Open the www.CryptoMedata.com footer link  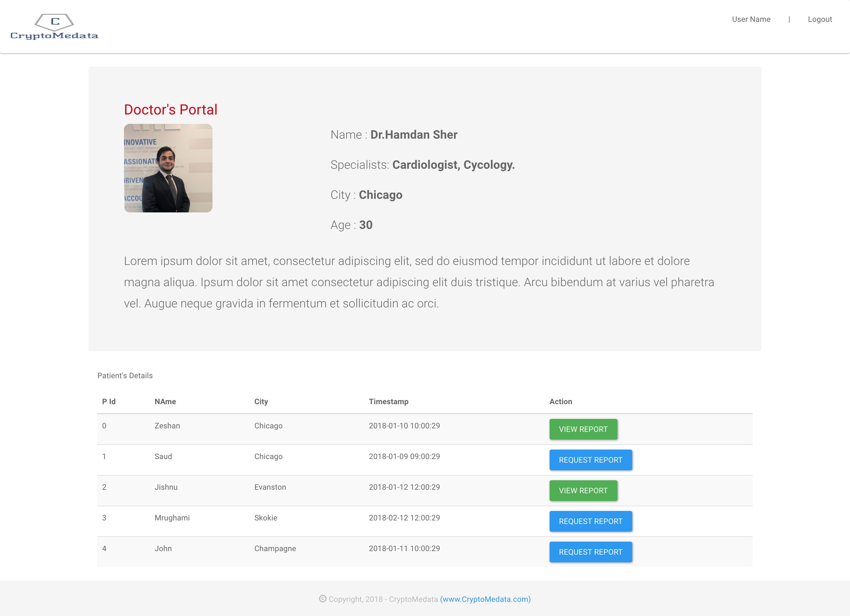485,599
